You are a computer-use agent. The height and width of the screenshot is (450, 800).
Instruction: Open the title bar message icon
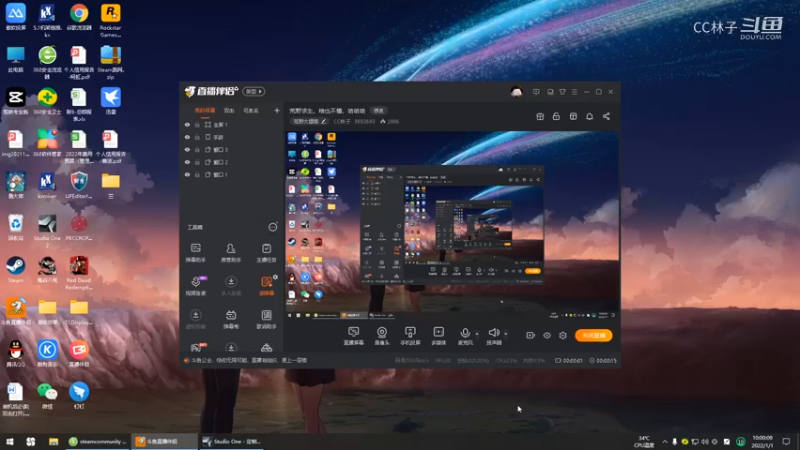coord(536,92)
